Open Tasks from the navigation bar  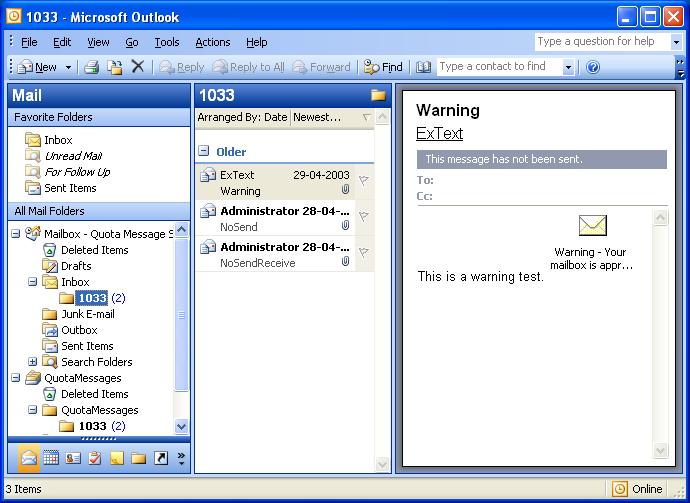point(95,458)
